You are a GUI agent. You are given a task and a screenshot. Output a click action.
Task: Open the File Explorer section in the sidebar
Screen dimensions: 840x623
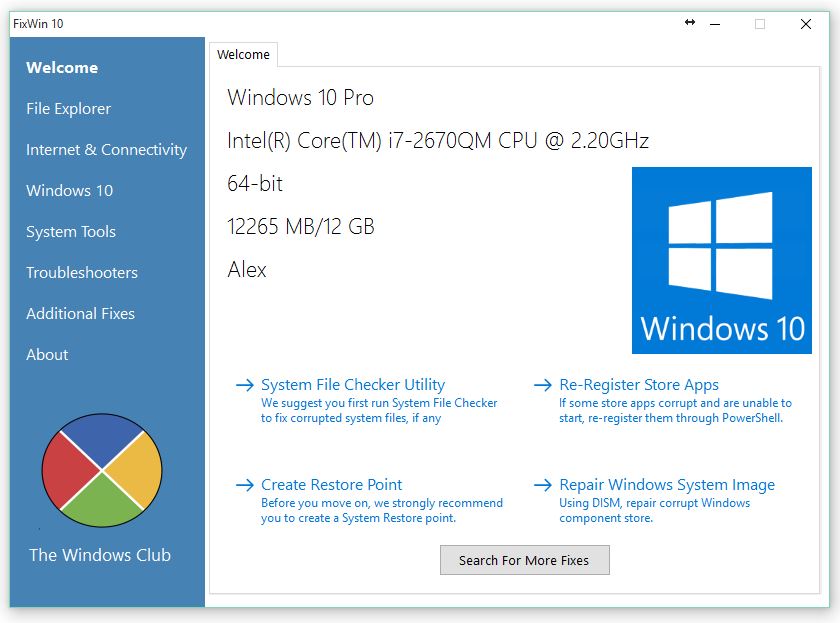(x=69, y=109)
